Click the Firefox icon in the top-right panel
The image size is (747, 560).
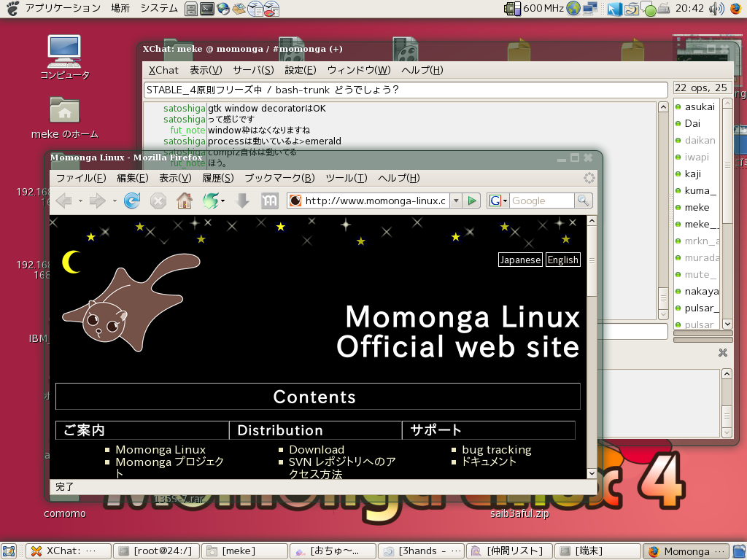tap(736, 9)
